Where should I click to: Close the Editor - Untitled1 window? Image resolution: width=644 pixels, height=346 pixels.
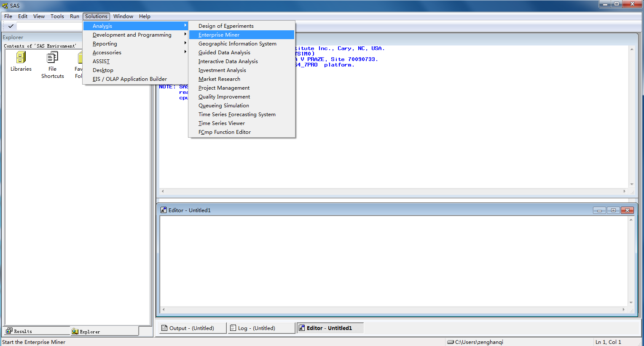[x=627, y=210]
